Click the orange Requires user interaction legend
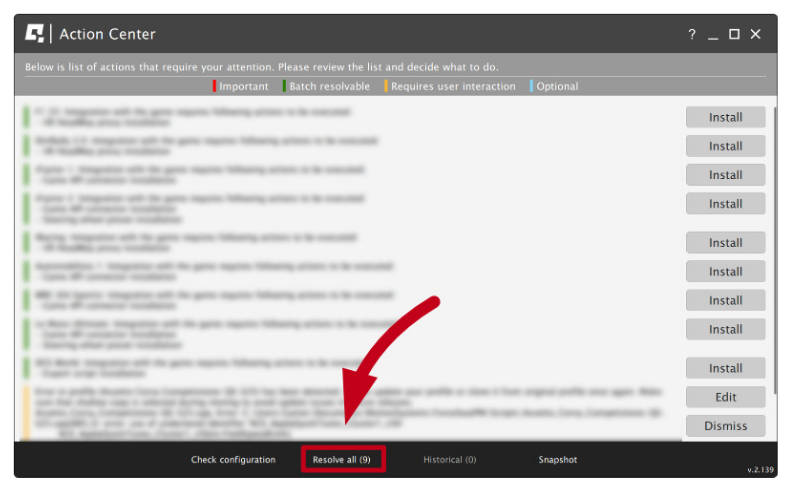Image resolution: width=792 pixels, height=492 pixels. pos(452,87)
